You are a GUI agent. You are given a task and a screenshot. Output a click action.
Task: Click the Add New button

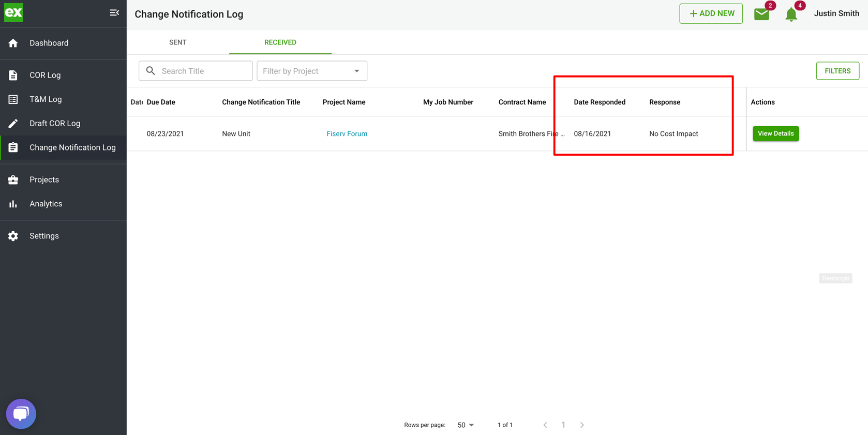pyautogui.click(x=711, y=13)
